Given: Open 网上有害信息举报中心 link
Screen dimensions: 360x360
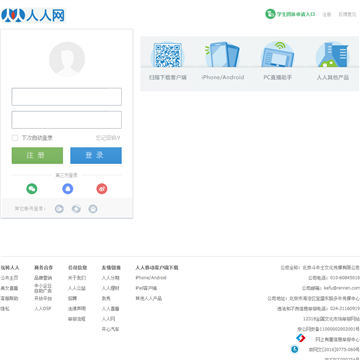Looking at the screenshot, I should [x=337, y=340].
